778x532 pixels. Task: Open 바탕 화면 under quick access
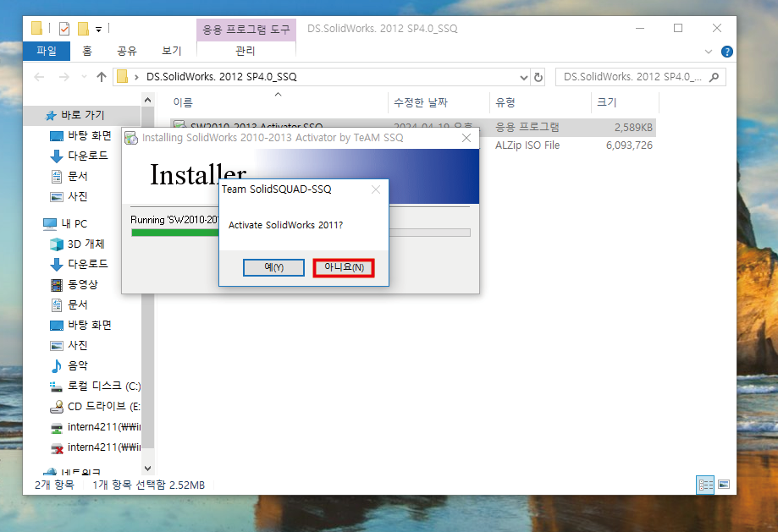[x=89, y=135]
